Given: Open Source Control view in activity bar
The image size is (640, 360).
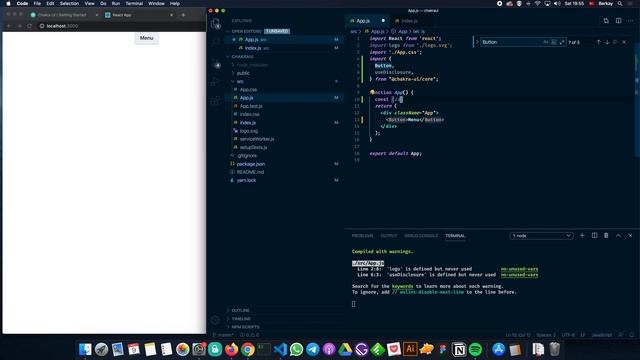Looking at the screenshot, I should click(x=216, y=64).
